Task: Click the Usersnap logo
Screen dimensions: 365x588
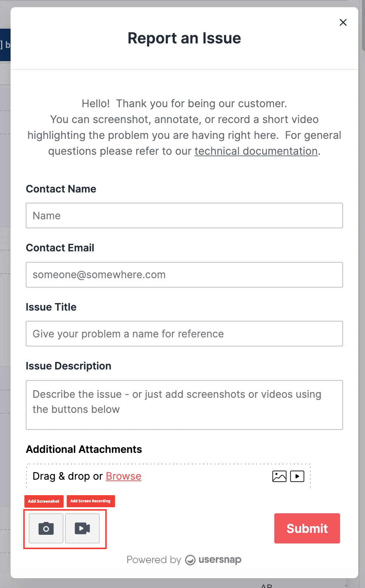Action: coord(213,560)
